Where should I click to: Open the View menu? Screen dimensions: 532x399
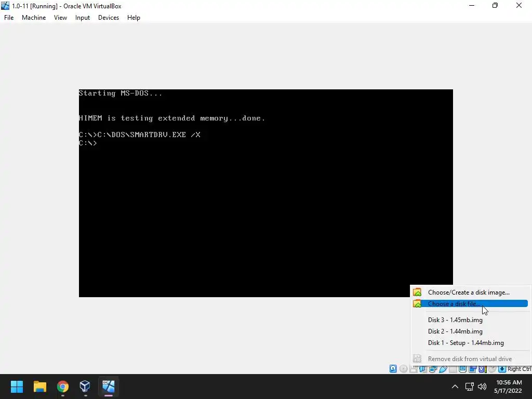tap(60, 18)
